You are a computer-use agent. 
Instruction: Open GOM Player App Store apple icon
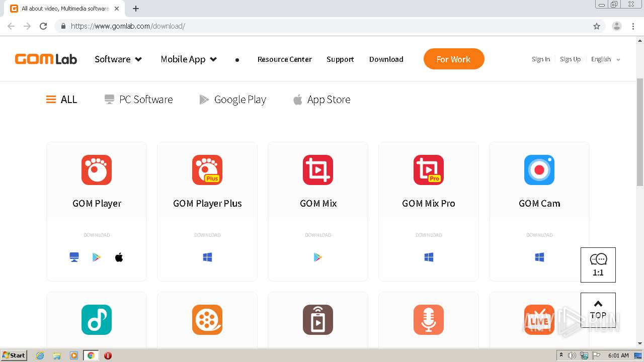pyautogui.click(x=119, y=257)
